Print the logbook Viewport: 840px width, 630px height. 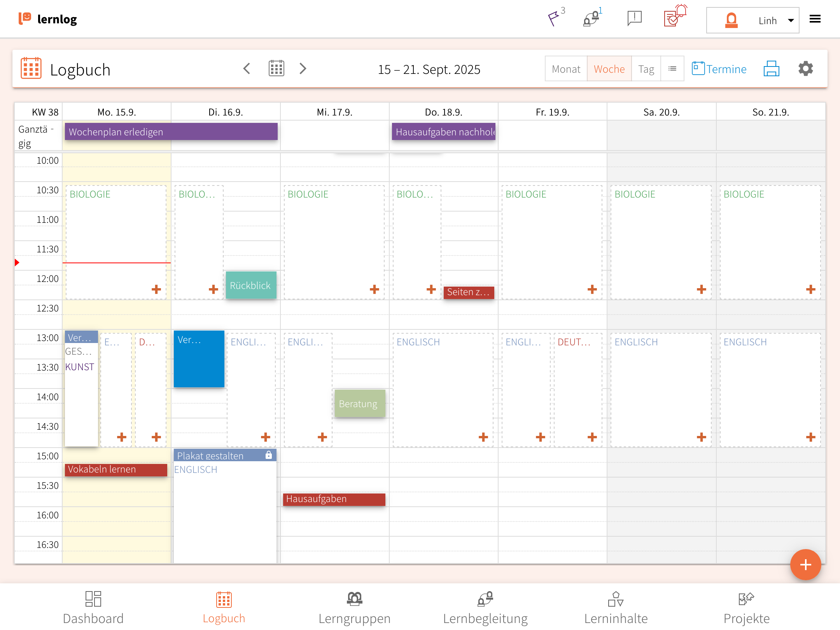coord(771,69)
